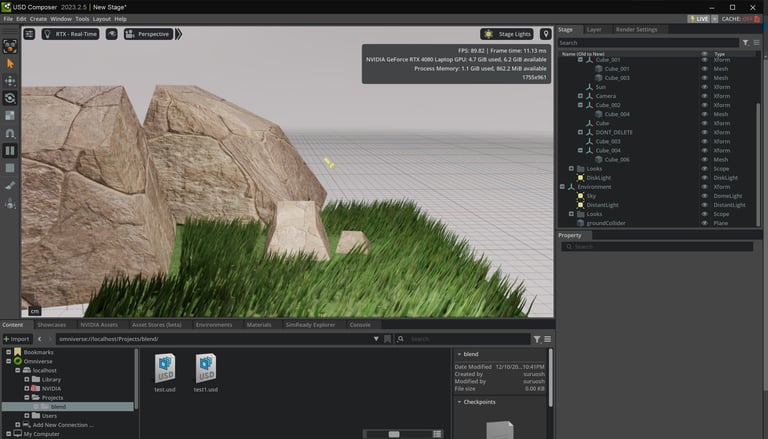Switch to the Render Settings tab
Image resolution: width=768 pixels, height=439 pixels.
pos(637,30)
